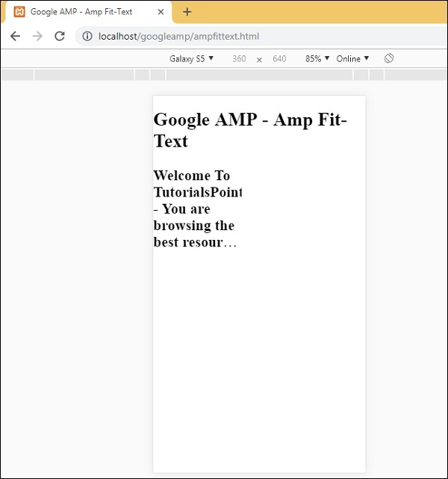Click the forward navigation arrow
The width and height of the screenshot is (448, 479).
tap(37, 36)
